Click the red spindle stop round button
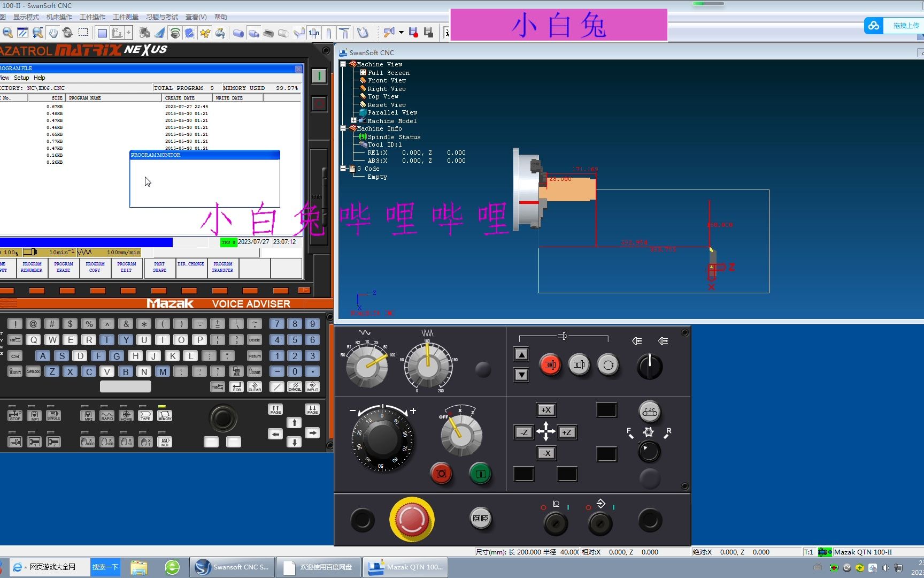 tap(550, 366)
